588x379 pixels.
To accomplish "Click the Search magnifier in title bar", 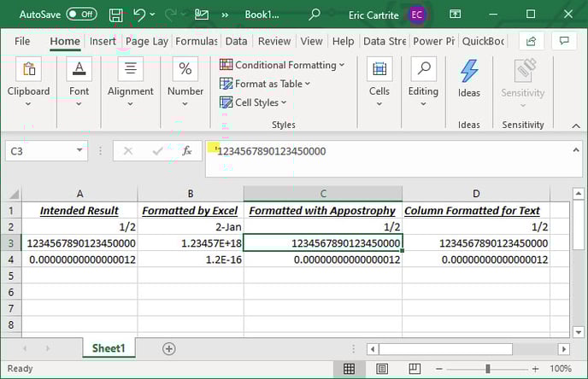I will (315, 15).
